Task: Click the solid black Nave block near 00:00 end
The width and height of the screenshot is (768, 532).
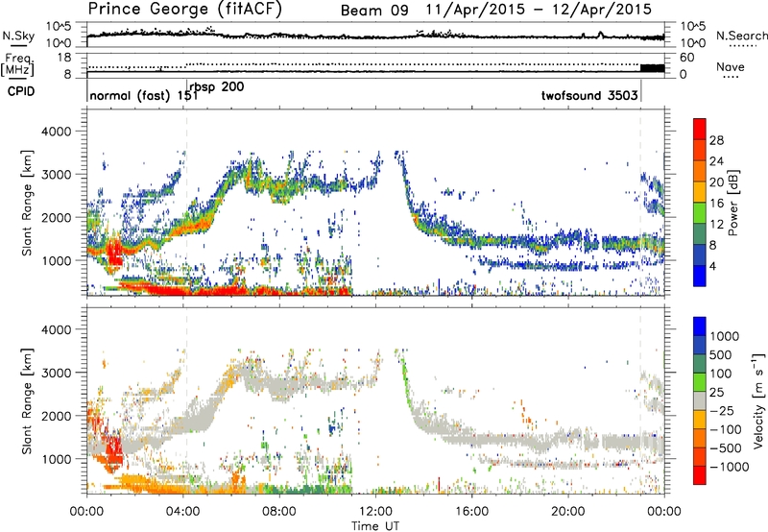Action: click(653, 68)
